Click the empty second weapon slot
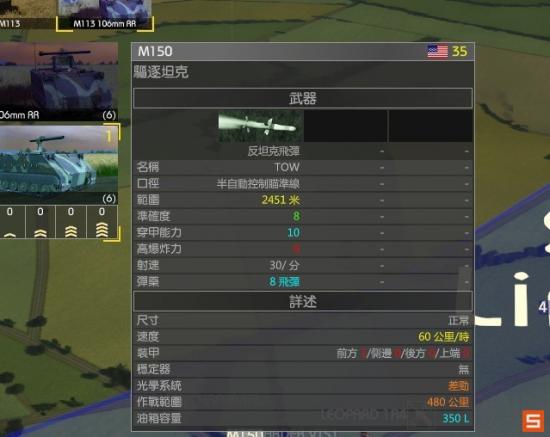The image size is (550, 437). [346, 126]
